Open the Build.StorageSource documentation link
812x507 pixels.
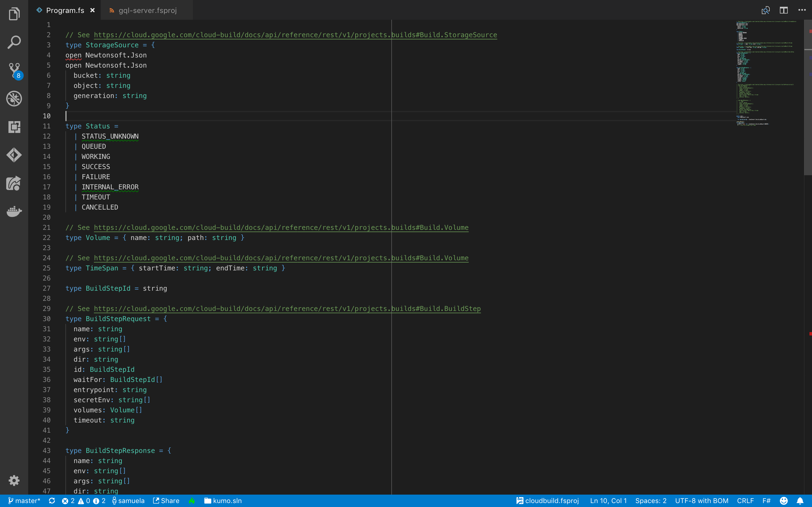[x=295, y=35]
